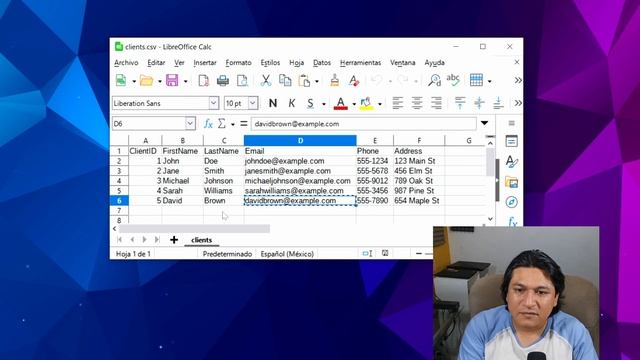This screenshot has height=360, width=640.
Task: Open the Function Wizard fx icon
Action: [208, 124]
